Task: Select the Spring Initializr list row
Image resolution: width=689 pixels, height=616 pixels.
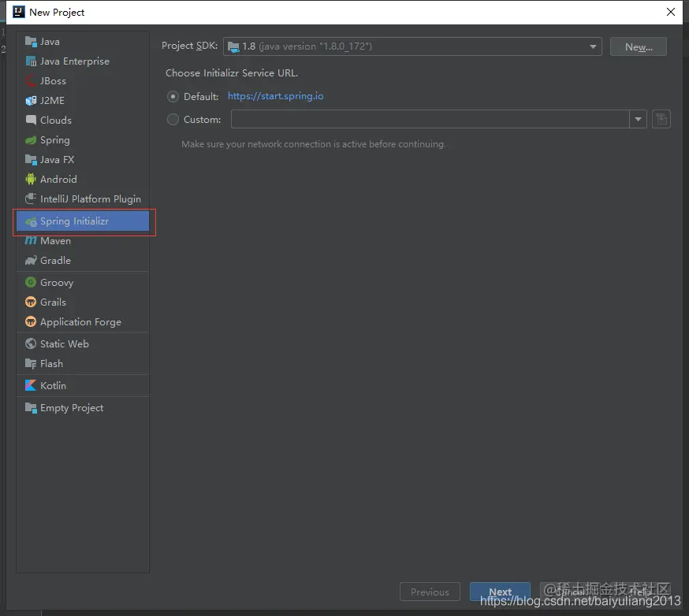Action: 83,221
